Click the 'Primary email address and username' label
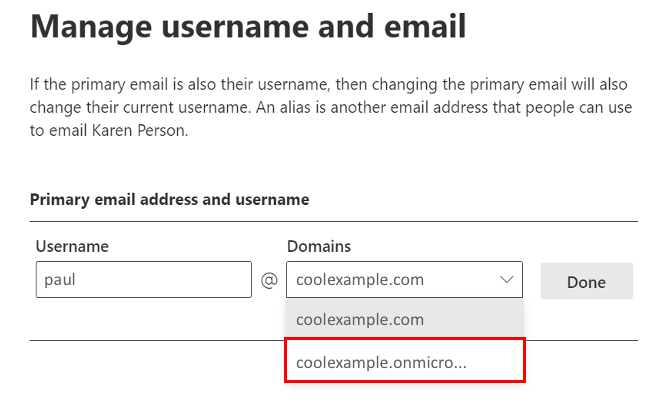 [x=169, y=200]
